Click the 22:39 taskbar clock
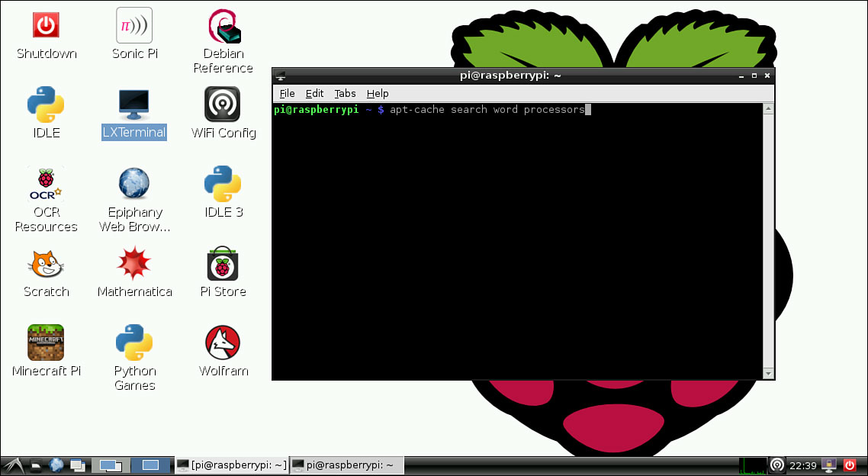868x476 pixels. point(802,465)
